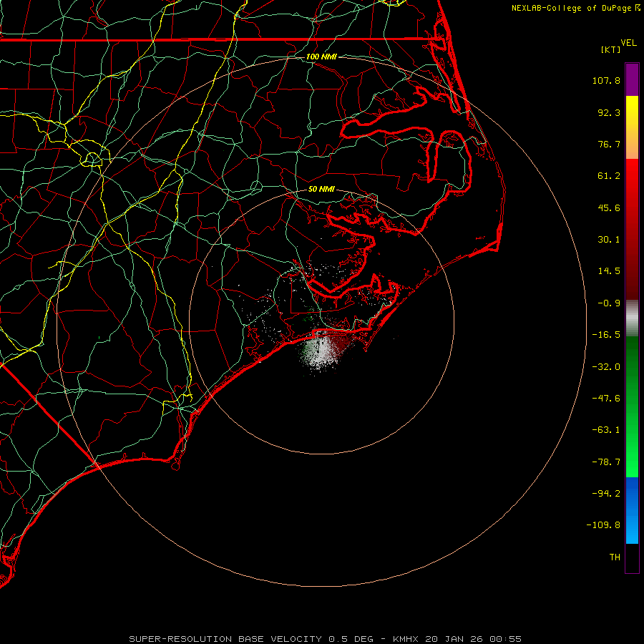The width and height of the screenshot is (644, 644).
Task: Click the -47.6 velocity scale value
Action: click(606, 399)
